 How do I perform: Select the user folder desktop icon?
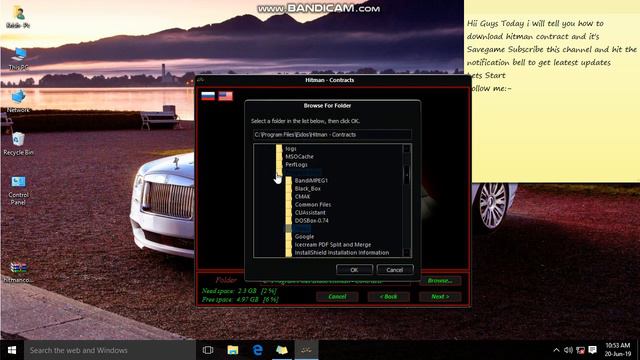(18, 16)
